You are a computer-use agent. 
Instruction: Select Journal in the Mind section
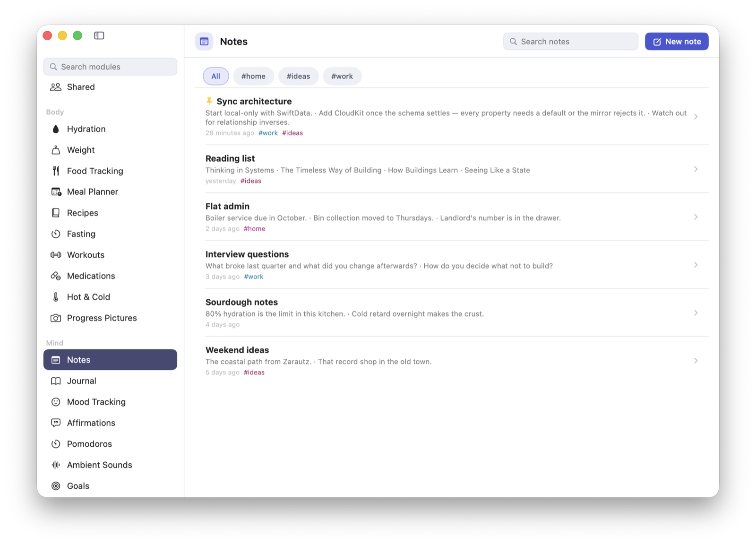click(110, 381)
